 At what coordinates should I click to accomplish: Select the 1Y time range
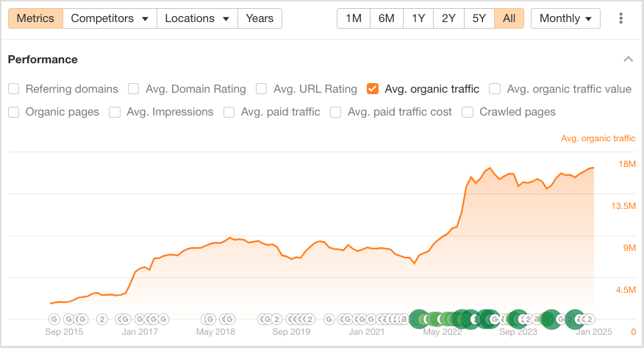tap(418, 18)
